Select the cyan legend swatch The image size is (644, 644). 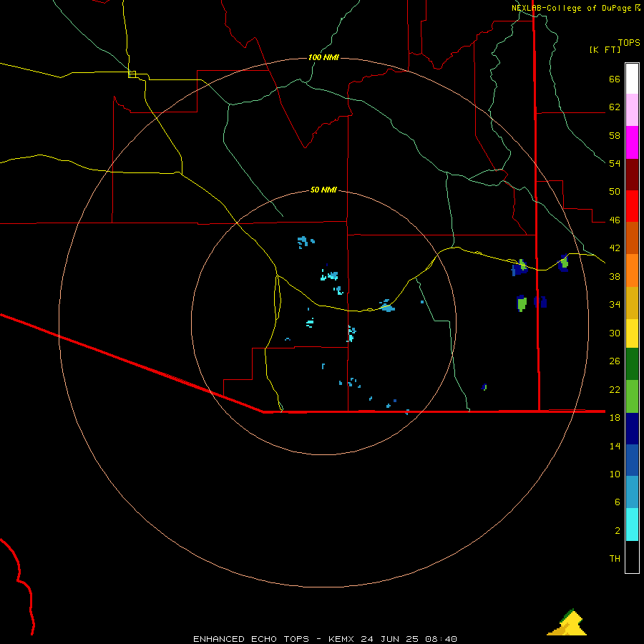coord(632,525)
